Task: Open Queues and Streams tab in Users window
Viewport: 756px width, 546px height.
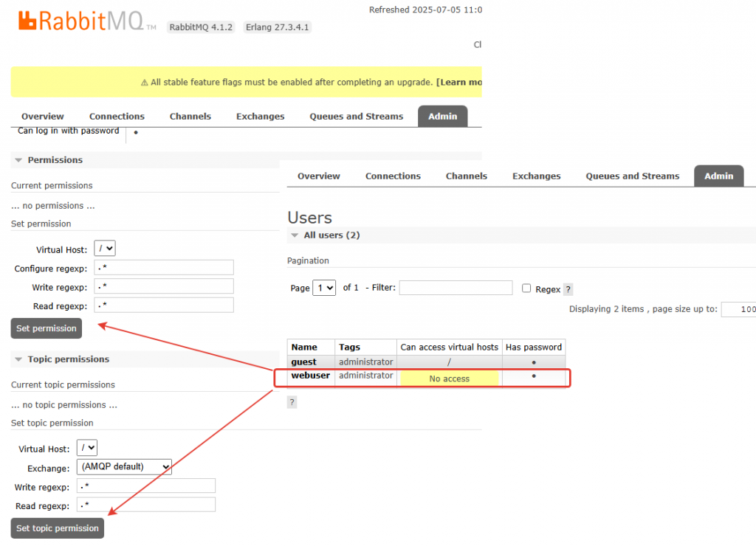Action: 633,176
